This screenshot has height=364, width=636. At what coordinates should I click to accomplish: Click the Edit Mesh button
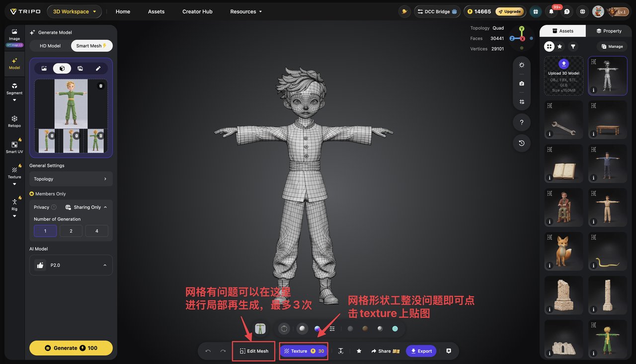(x=254, y=351)
